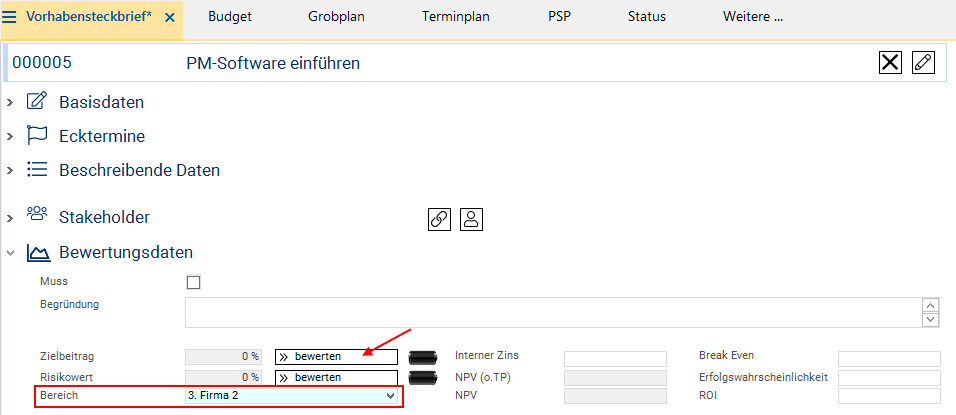Click the Interner Zins input field
The width and height of the screenshot is (956, 415).
tap(614, 359)
